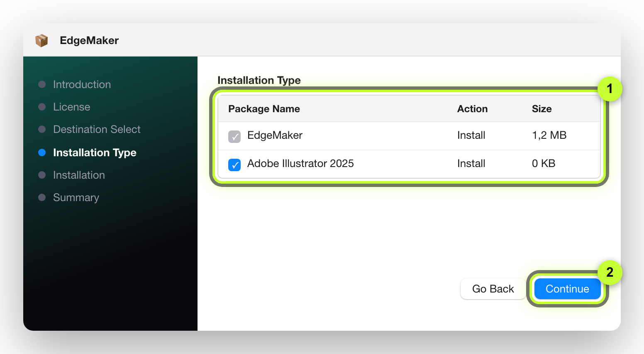Click the EdgeMaker package name text
This screenshot has height=354, width=644.
coord(275,135)
